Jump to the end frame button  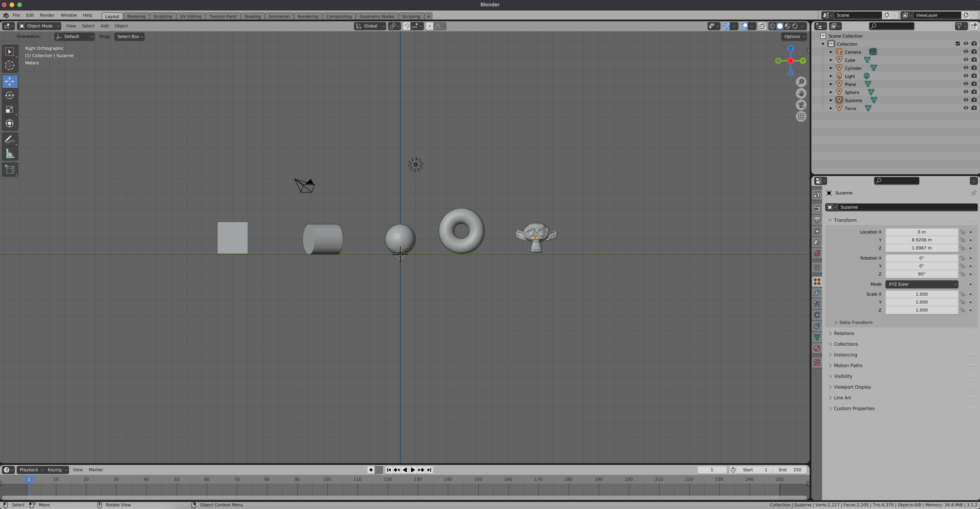[x=429, y=470]
